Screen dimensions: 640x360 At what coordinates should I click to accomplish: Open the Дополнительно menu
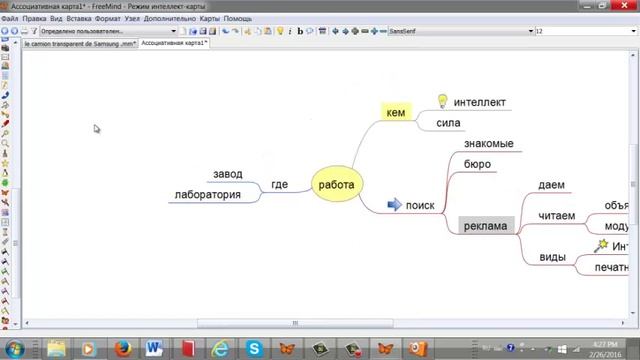tap(170, 19)
